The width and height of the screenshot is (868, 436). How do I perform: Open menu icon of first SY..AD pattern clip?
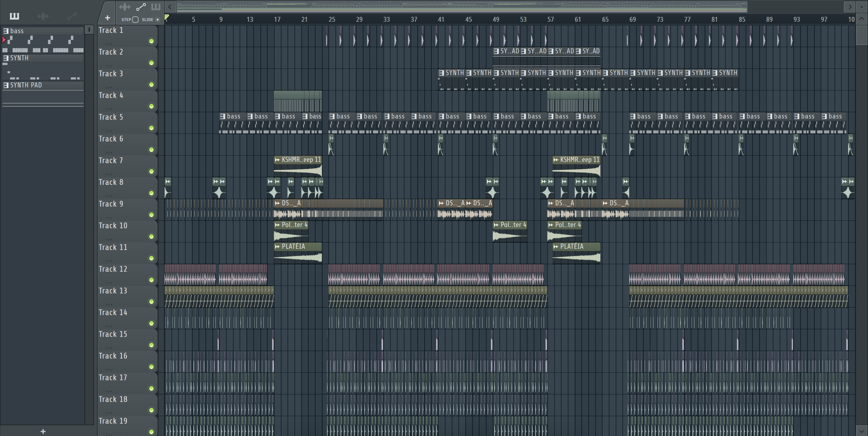point(496,51)
